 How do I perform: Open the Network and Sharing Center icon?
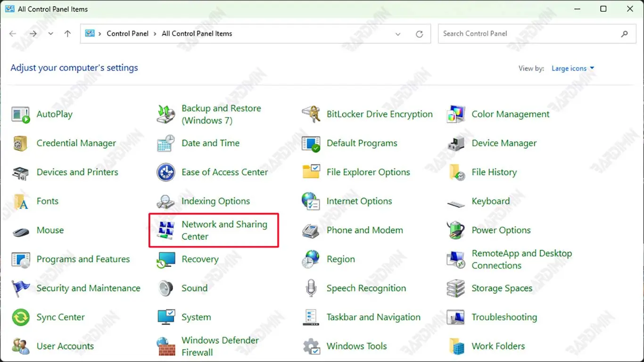click(166, 230)
